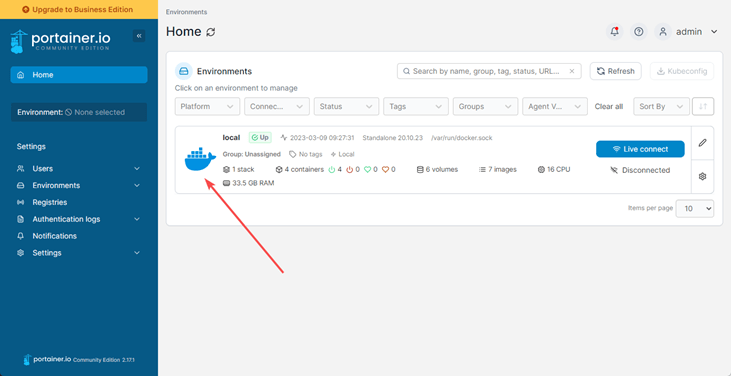Viewport: 731px width, 376px height.
Task: Click the Portainer.io logo in sidebar
Action: click(x=60, y=41)
